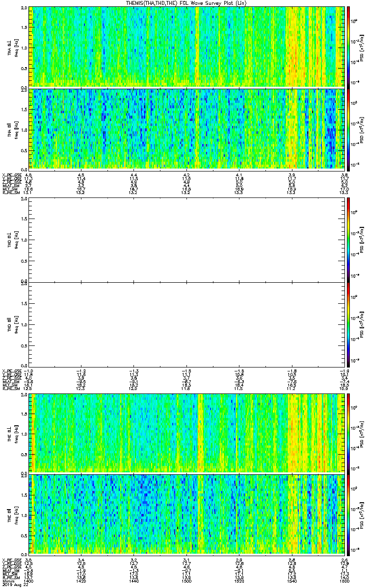368x588 pixels.
Task: Click the 1500 time tick label
Action: (x=186, y=581)
